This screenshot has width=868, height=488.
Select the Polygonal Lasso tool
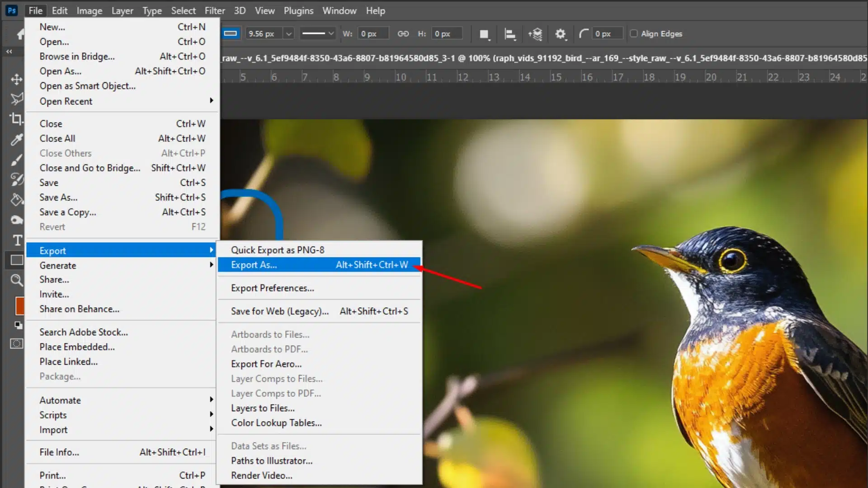(x=17, y=99)
